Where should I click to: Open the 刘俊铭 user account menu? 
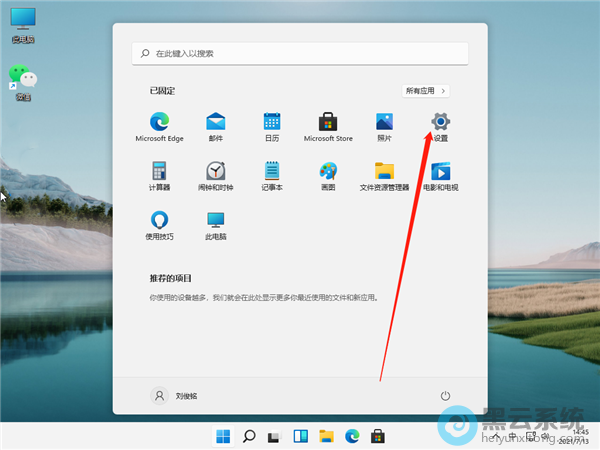[176, 396]
